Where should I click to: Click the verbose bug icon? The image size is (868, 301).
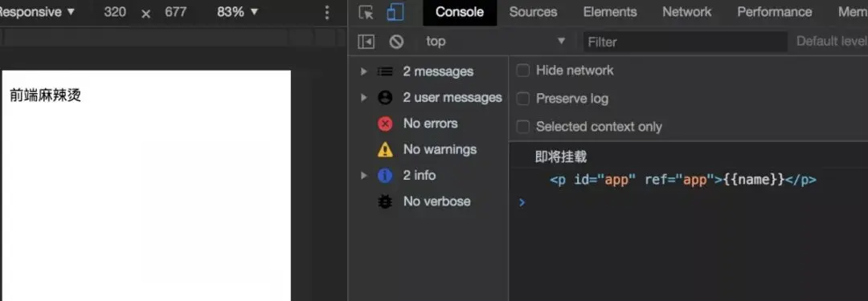385,201
